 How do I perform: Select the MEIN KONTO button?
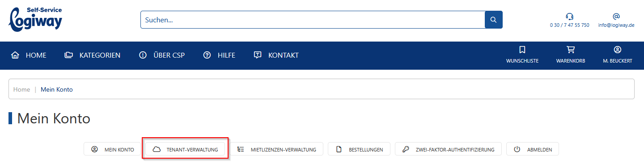tap(112, 149)
